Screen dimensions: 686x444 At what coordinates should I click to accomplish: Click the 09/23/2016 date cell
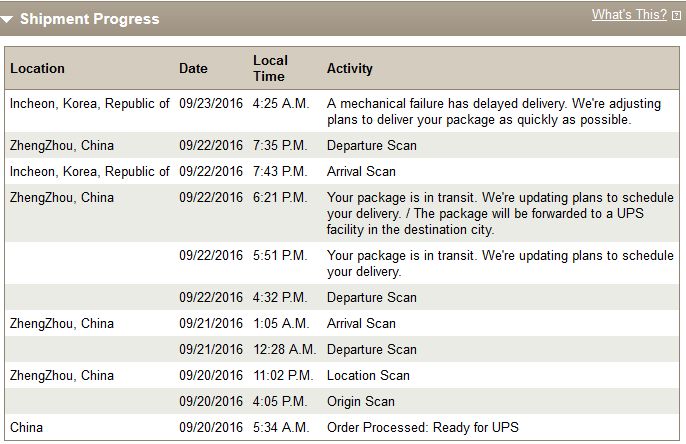point(211,103)
